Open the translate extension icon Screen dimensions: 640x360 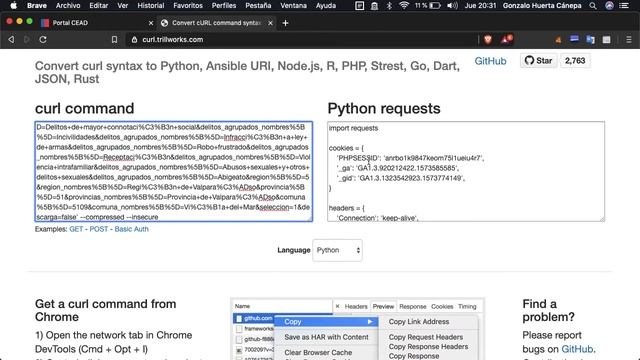tap(590, 40)
